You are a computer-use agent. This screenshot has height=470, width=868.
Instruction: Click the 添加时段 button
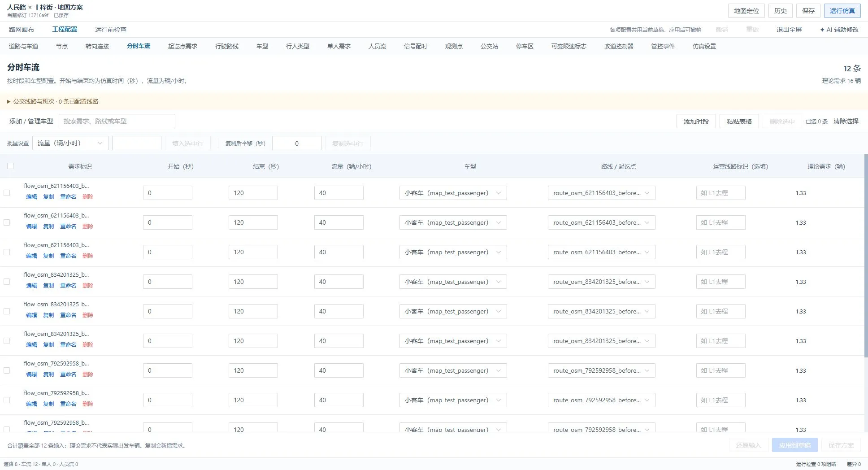tap(696, 121)
